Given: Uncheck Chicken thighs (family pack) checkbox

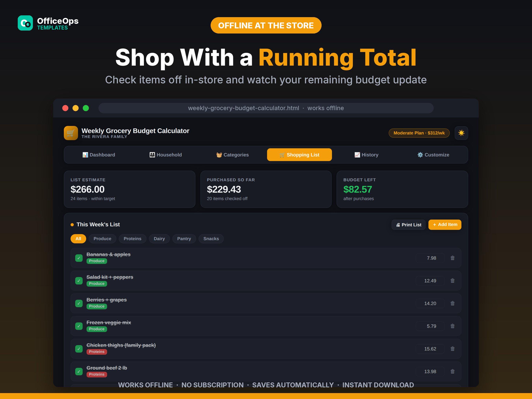Looking at the screenshot, I should (79, 349).
